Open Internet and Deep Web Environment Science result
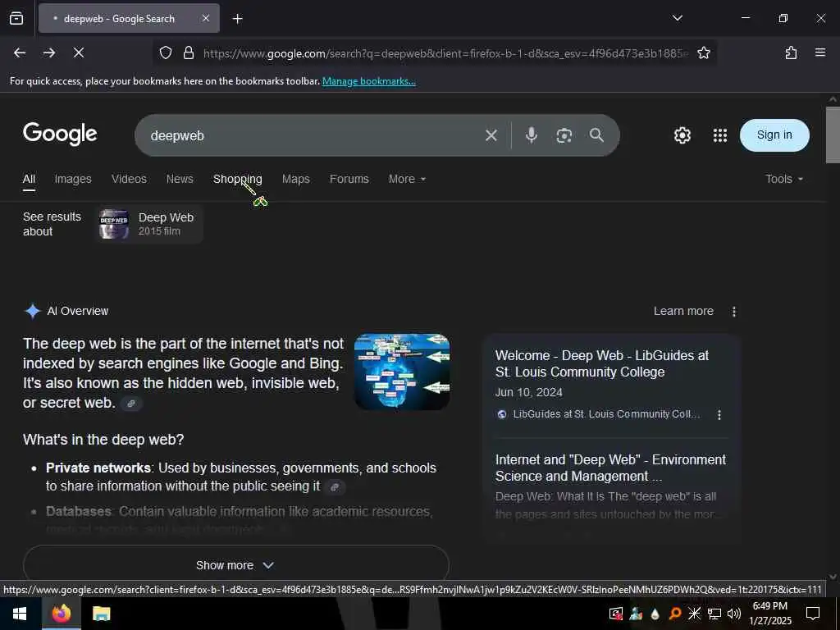The height and width of the screenshot is (630, 840). (610, 468)
